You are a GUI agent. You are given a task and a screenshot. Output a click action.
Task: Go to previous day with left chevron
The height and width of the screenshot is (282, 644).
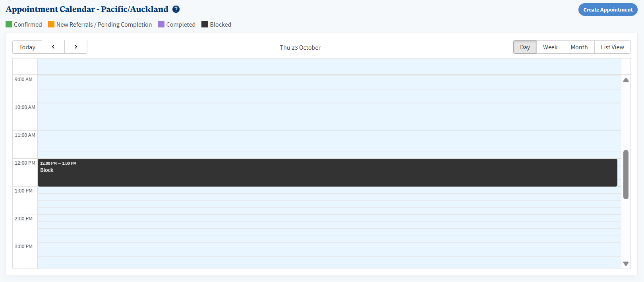click(53, 47)
